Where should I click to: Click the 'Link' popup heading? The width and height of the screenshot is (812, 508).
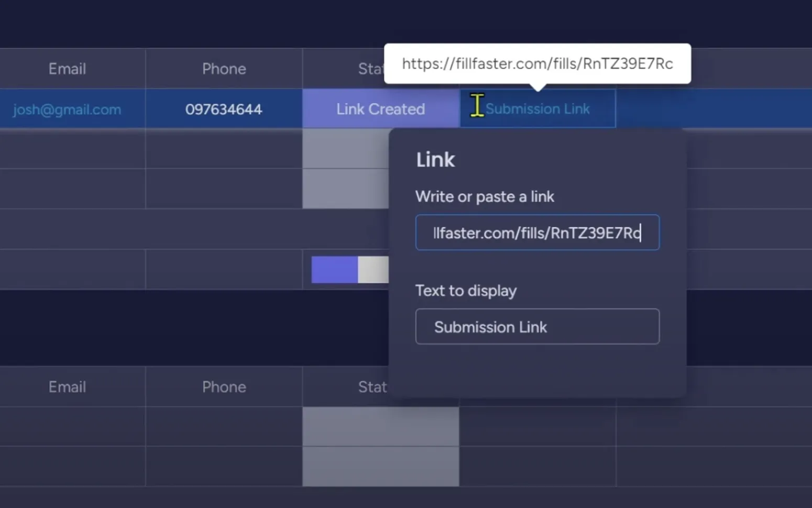(435, 160)
